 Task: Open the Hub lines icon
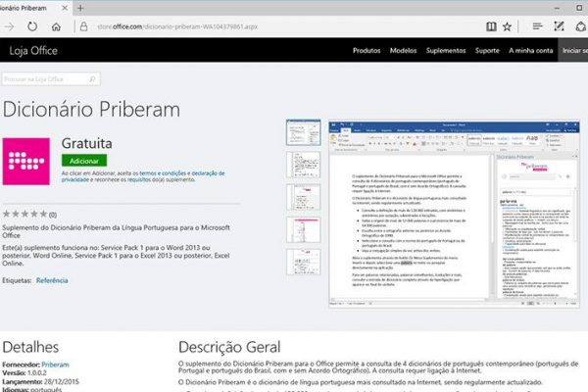coord(538,26)
